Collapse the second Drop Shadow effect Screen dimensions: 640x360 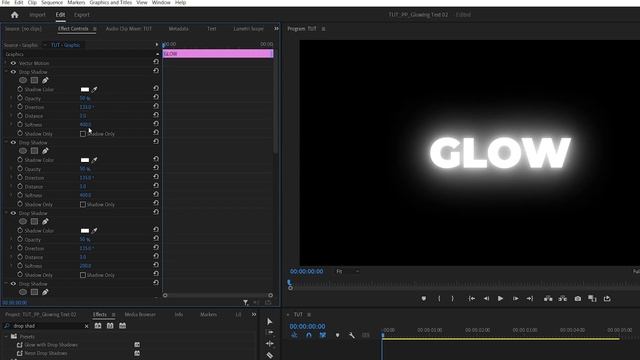click(x=6, y=142)
